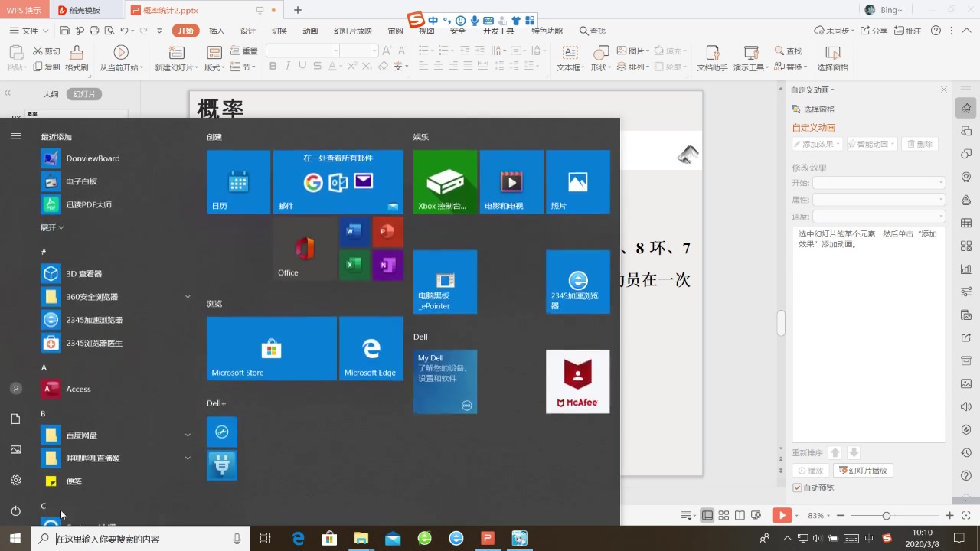
Task: Switch to the 插入 ribbon tab
Action: [x=217, y=31]
